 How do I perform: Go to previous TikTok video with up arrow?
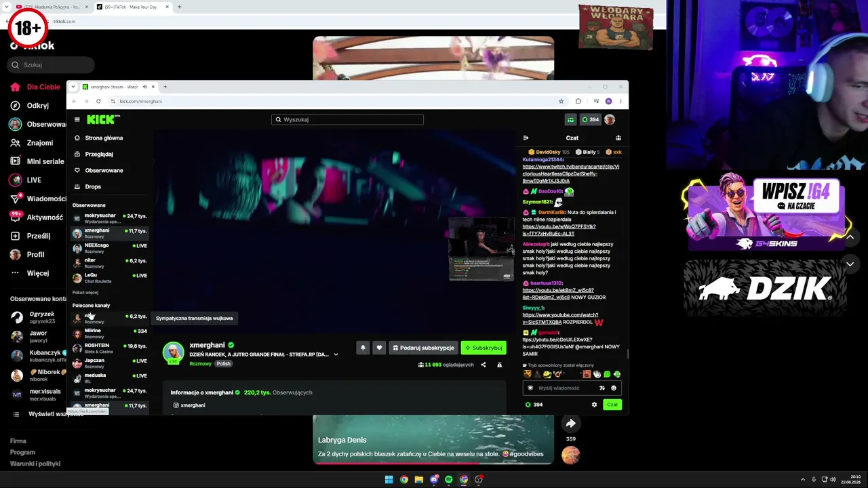click(850, 237)
